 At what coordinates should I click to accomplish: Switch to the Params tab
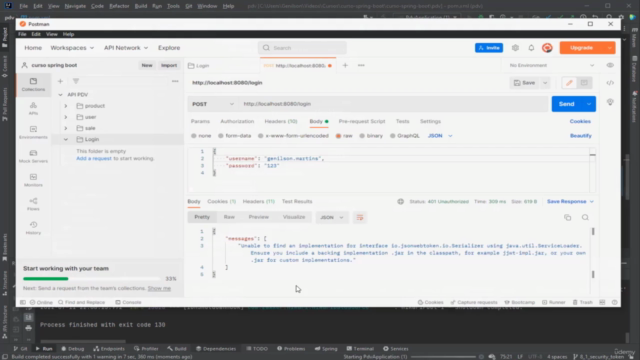(200, 121)
